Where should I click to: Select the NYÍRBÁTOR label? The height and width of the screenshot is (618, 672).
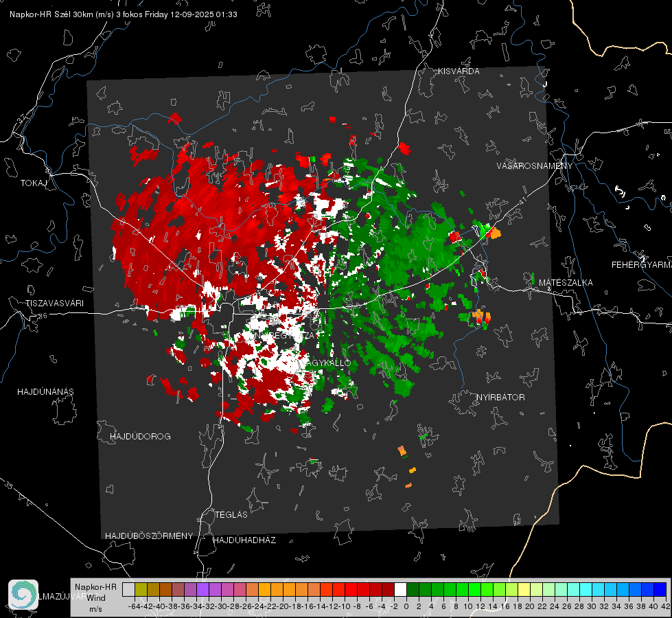tap(500, 398)
